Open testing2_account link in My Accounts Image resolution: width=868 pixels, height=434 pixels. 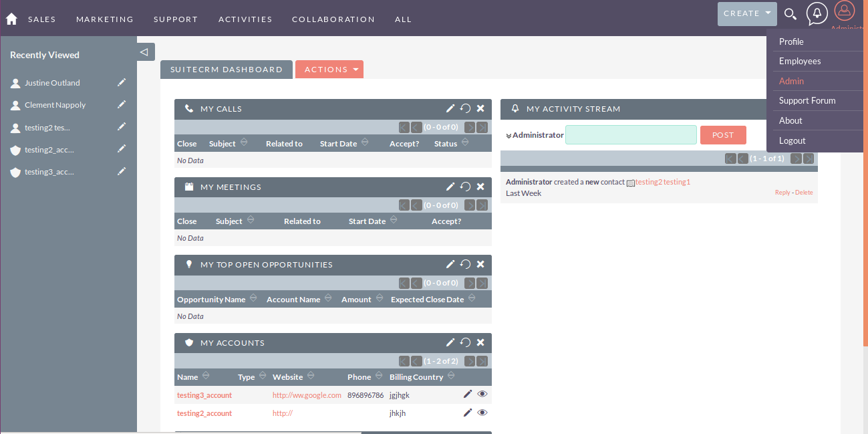pos(204,413)
